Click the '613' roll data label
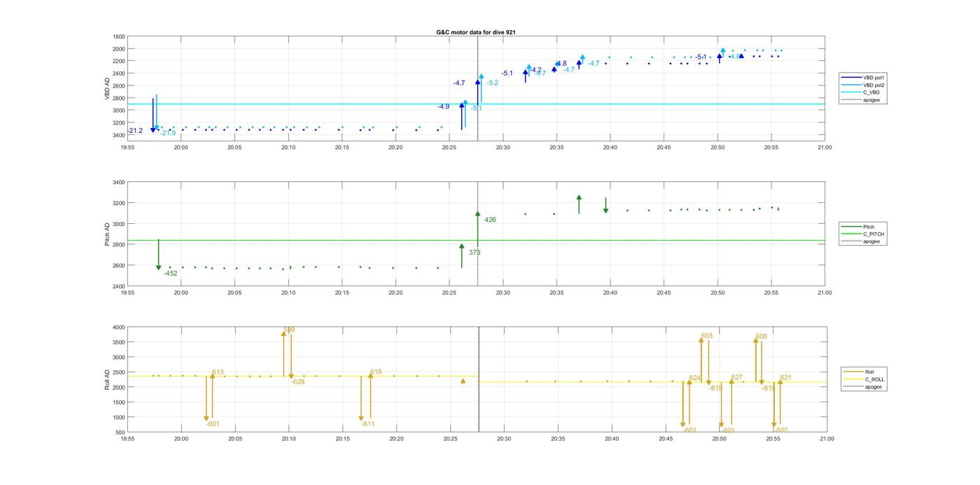This screenshot has height=485, width=980. point(218,372)
